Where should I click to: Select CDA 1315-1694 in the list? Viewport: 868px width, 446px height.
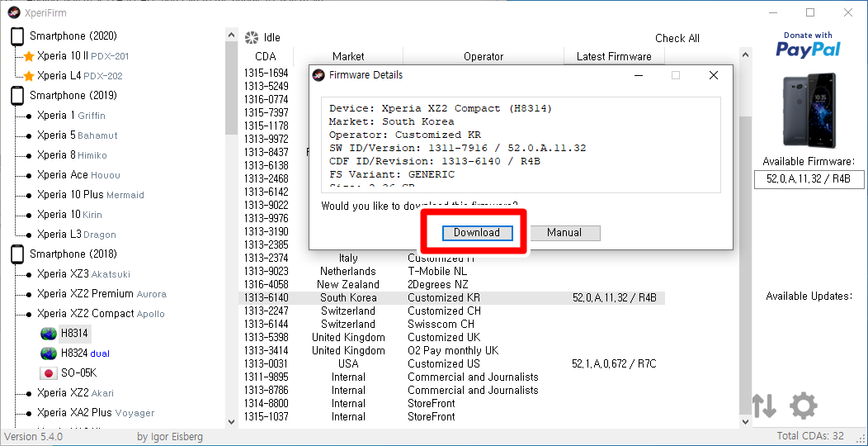tap(266, 74)
